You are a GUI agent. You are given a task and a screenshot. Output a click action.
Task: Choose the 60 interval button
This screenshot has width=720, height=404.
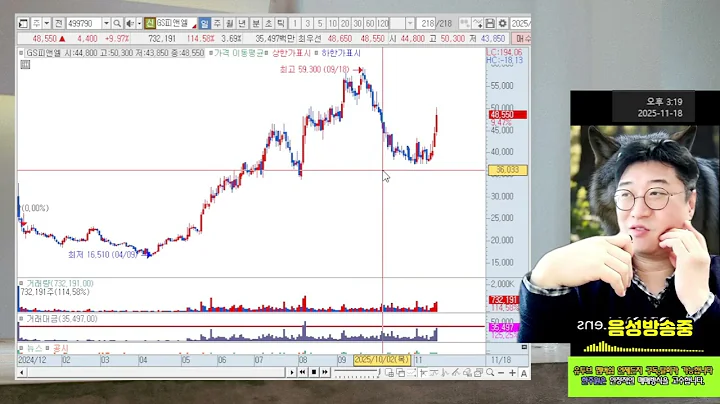coord(370,23)
